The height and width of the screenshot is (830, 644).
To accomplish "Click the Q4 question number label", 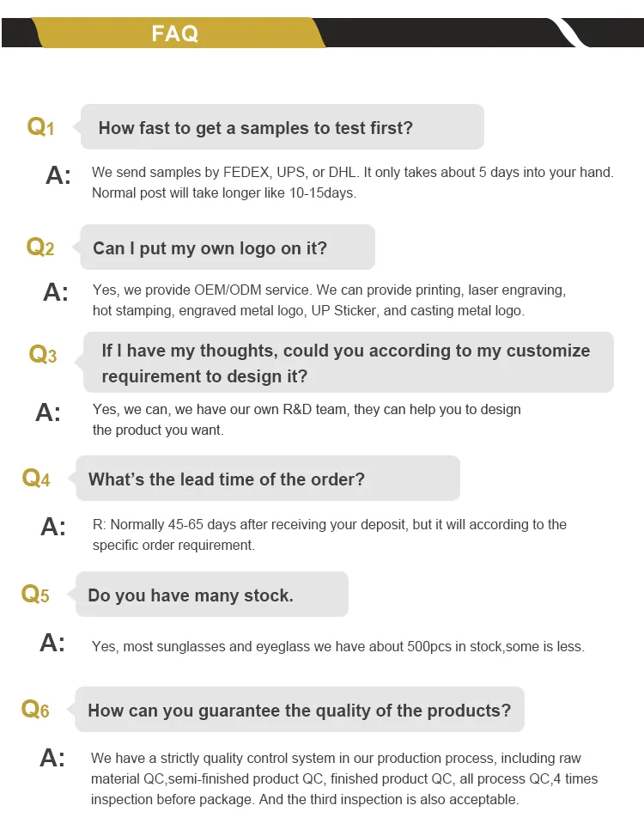I will click(36, 478).
